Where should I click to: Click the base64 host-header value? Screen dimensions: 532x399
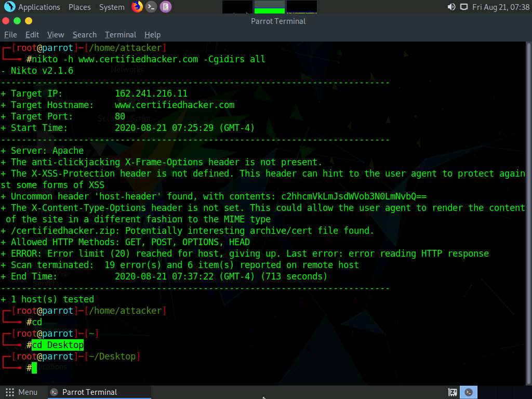(354, 196)
